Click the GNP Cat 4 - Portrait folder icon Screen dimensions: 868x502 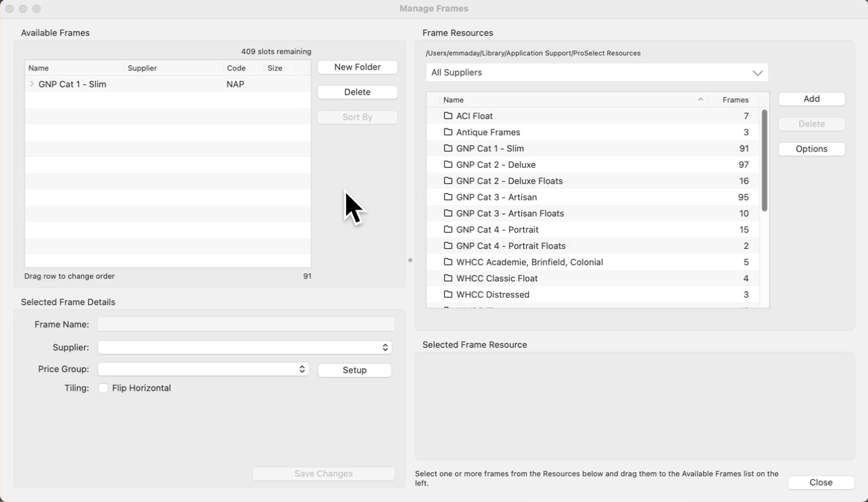click(448, 229)
